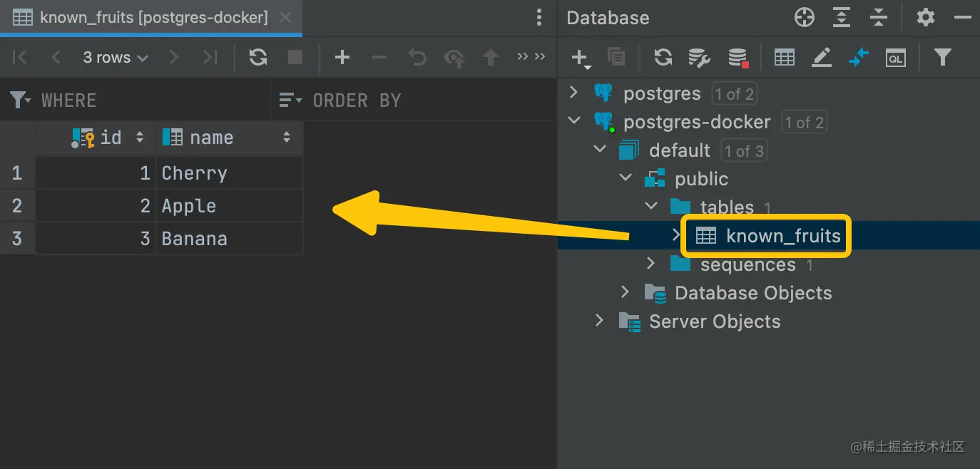Reload table data with refresh icon
Screen dimensions: 980x469
(258, 57)
